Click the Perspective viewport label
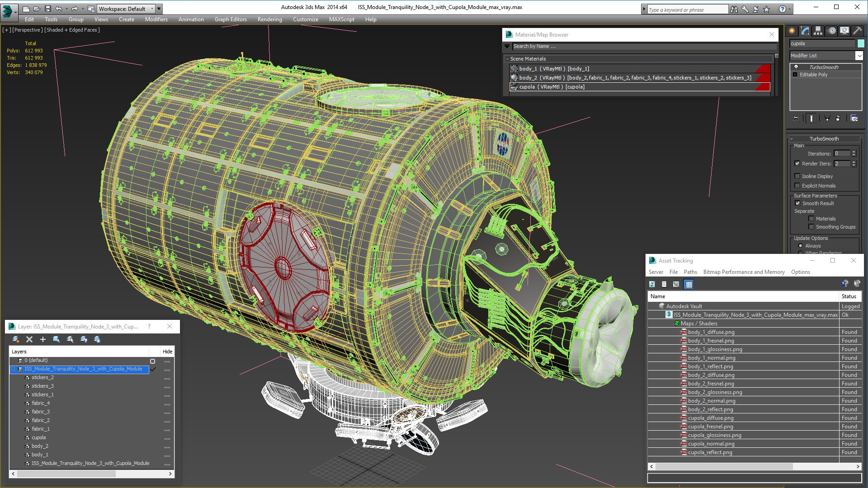The height and width of the screenshot is (488, 868). pyautogui.click(x=27, y=30)
